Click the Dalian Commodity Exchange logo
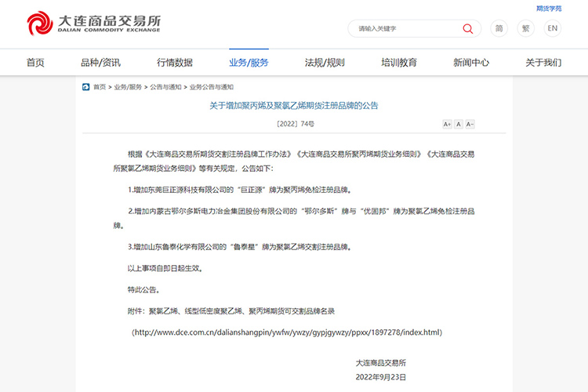Image resolution: width=588 pixels, height=392 pixels. [93, 24]
